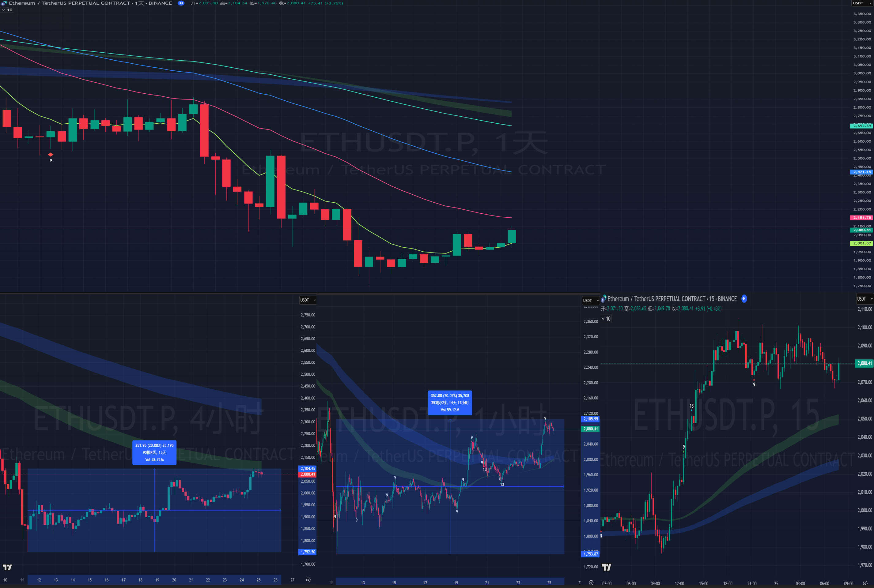Click daily OHLC close value 收=2,080.41
Screen dimensions: 874x588
click(x=292, y=3)
